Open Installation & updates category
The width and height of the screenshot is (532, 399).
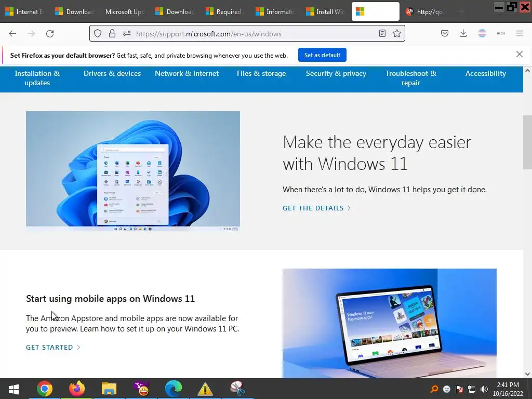click(x=37, y=78)
